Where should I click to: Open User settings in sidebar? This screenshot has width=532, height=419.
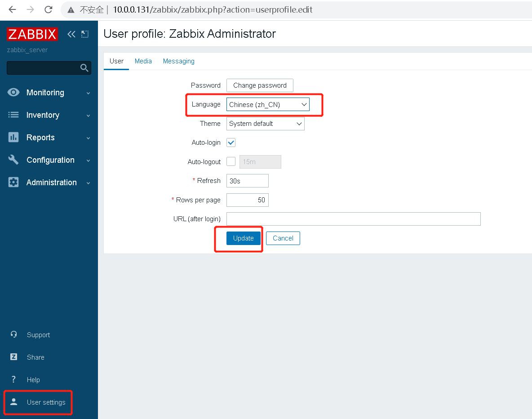46,402
